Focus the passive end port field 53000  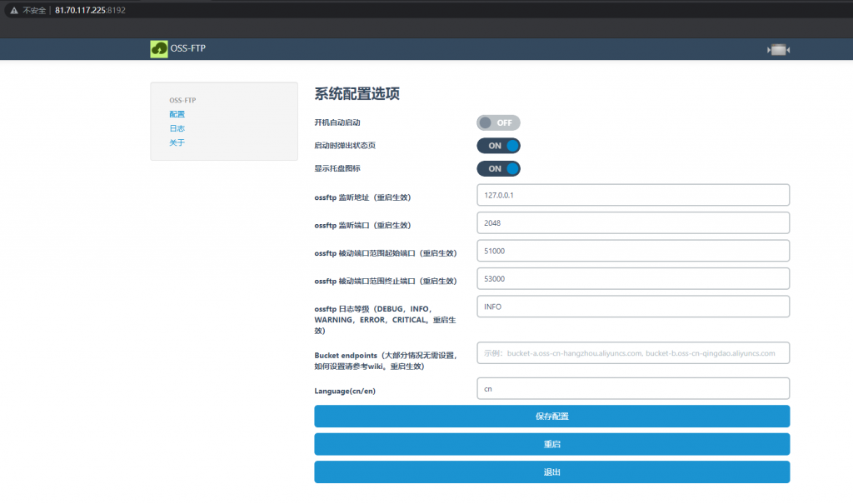633,279
